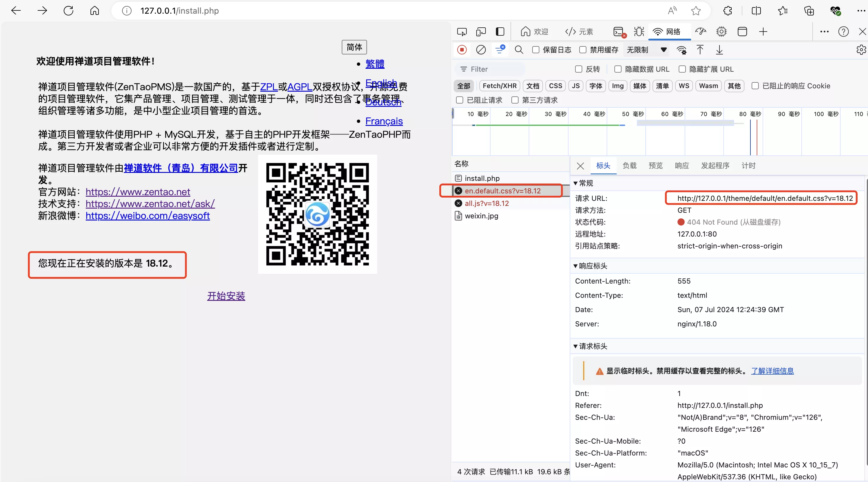
Task: Select all.js?v=18.12 in request list
Action: point(487,204)
